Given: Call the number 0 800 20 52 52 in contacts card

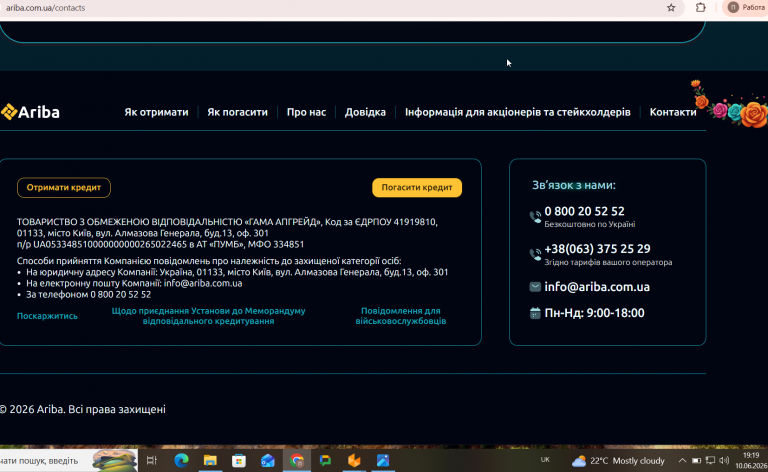Looking at the screenshot, I should click(x=584, y=211).
